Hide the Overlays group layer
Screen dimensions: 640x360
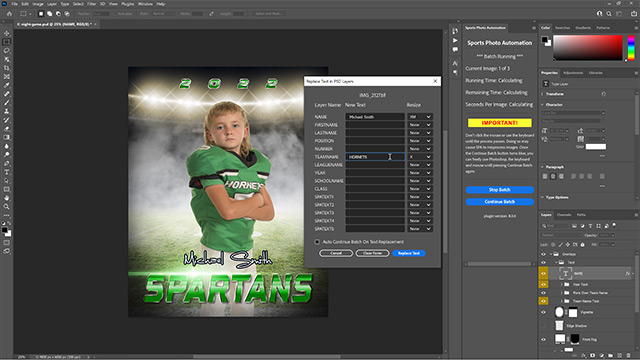click(543, 254)
